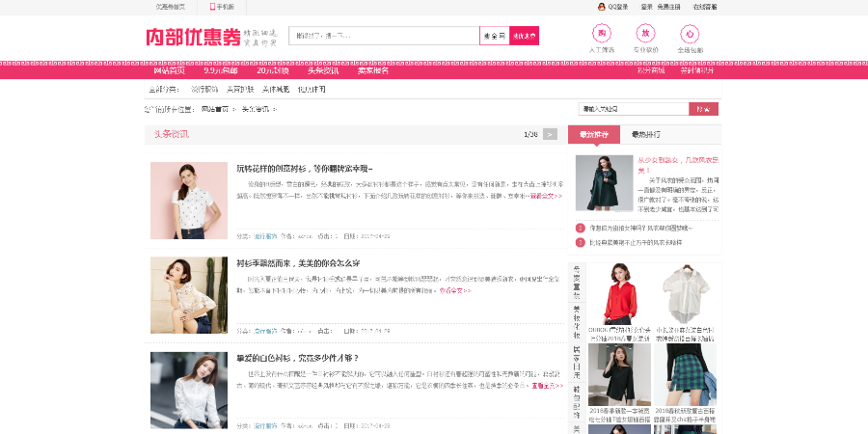868x434 pixels.
Task: Click the round 购 icon for 人工筛选
Action: tap(601, 34)
